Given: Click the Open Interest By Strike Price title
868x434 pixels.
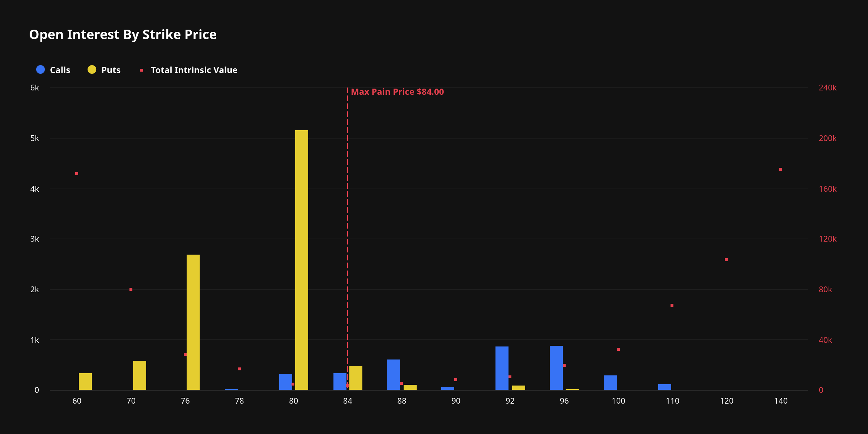Looking at the screenshot, I should click(123, 35).
